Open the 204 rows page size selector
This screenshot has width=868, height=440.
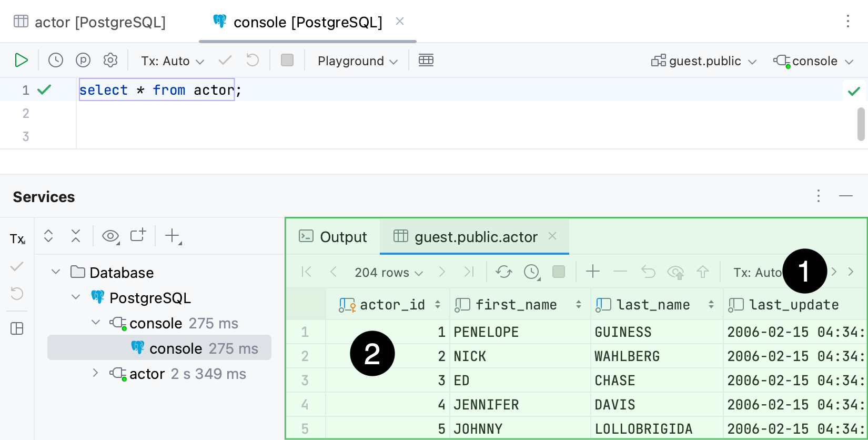[x=388, y=272]
